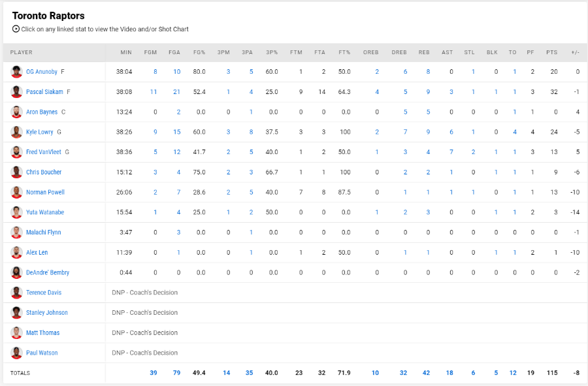Click Kyle Lowry's TO value 4
This screenshot has height=386, width=588.
515,132
